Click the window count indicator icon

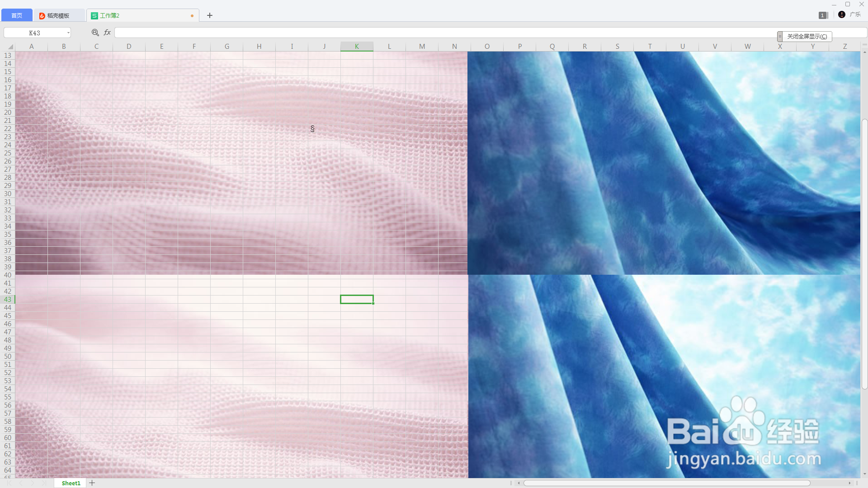click(823, 15)
